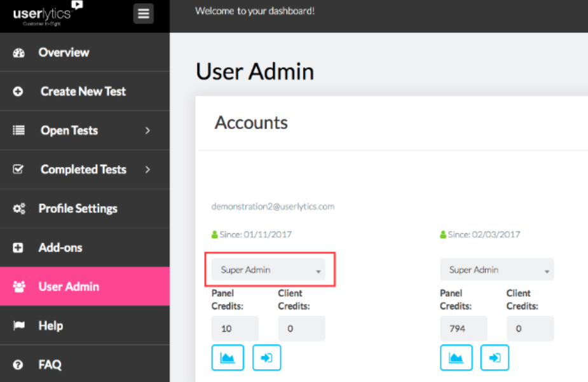Image resolution: width=588 pixels, height=382 pixels.
Task: Expand the Completed Tests submenu chevron
Action: 148,169
